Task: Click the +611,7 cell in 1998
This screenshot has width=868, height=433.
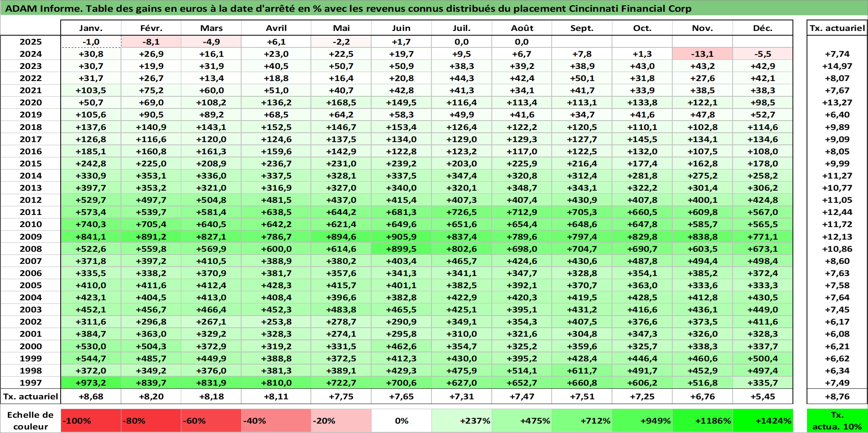Action: point(582,370)
